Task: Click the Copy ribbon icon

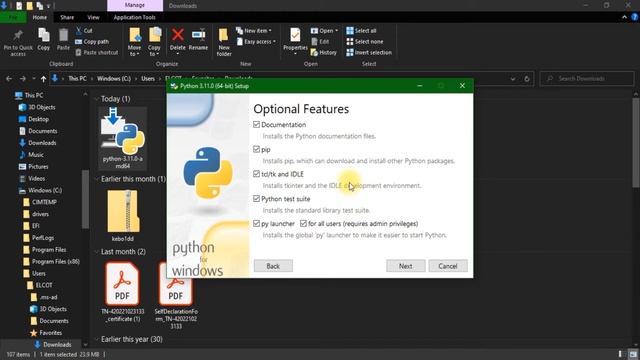Action: click(43, 40)
